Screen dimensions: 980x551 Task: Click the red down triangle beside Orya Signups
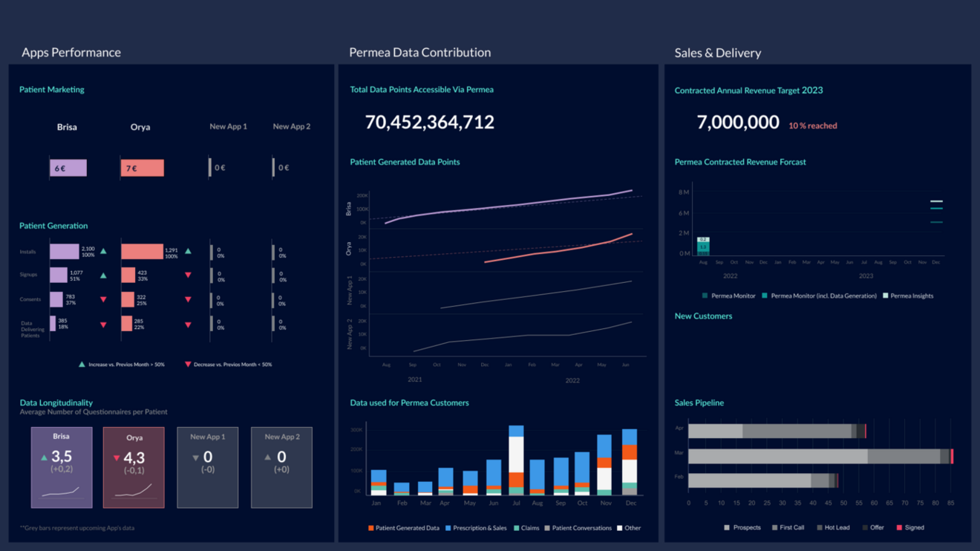188,275
